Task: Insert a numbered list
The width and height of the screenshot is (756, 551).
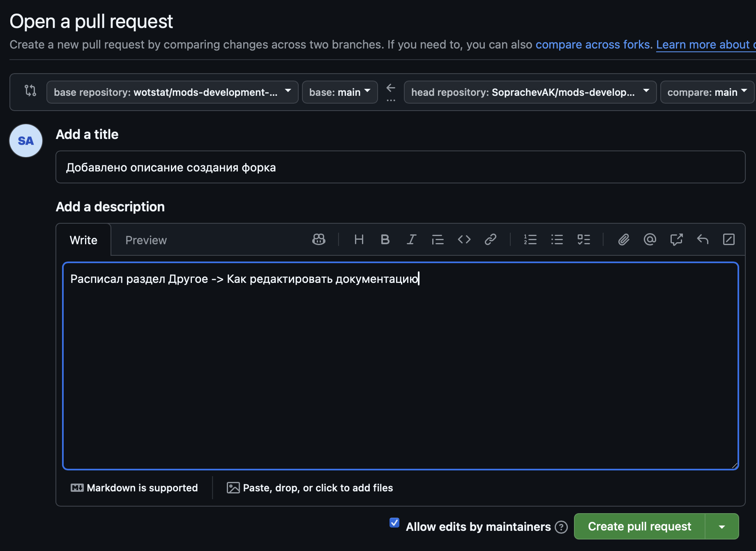Action: pyautogui.click(x=530, y=240)
